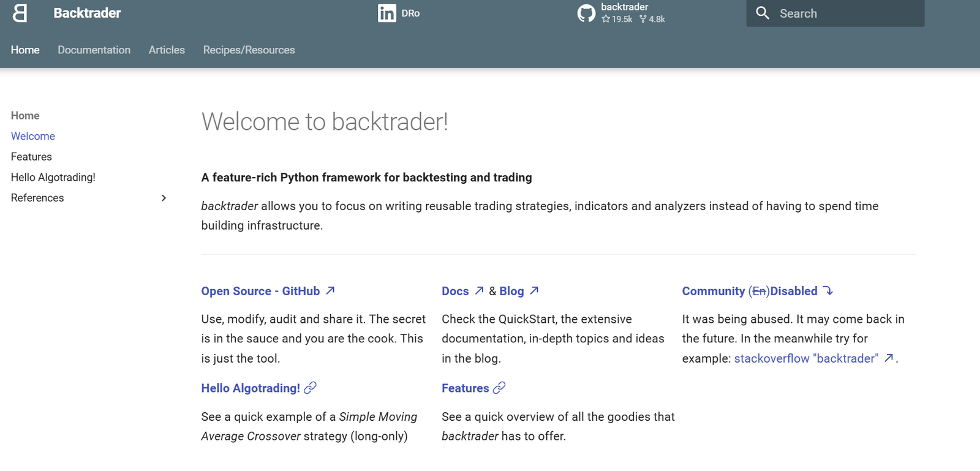The width and height of the screenshot is (980, 471).
Task: Switch to the Documentation tab
Action: (94, 50)
